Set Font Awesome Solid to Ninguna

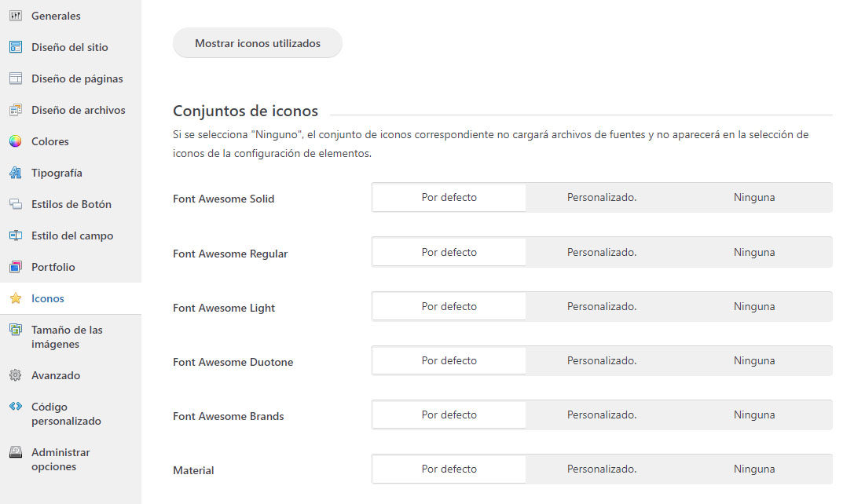[754, 198]
